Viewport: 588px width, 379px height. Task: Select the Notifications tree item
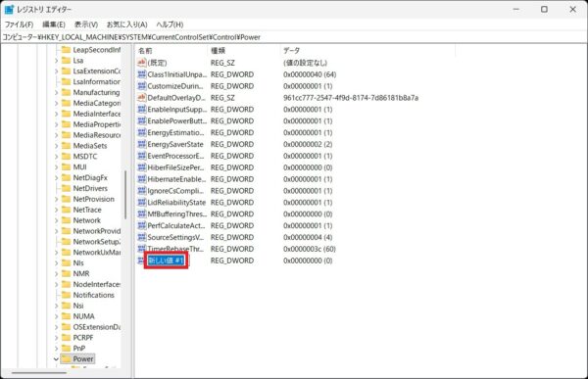point(93,295)
